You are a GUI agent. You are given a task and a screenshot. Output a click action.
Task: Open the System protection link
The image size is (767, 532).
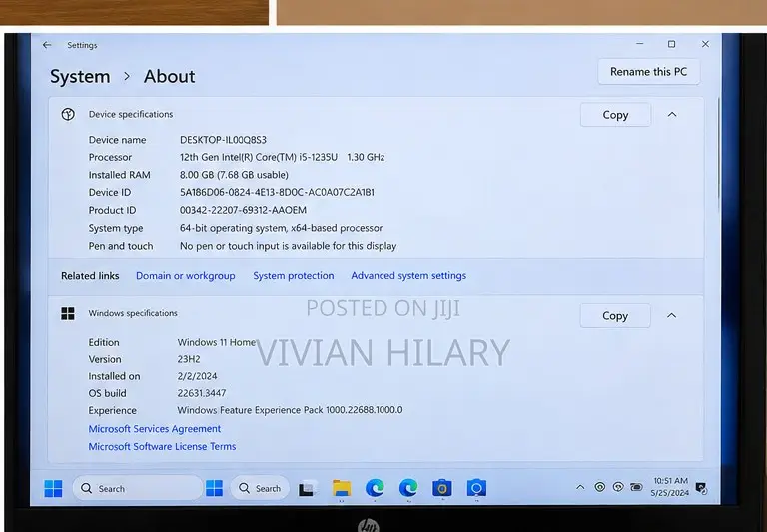click(x=294, y=276)
